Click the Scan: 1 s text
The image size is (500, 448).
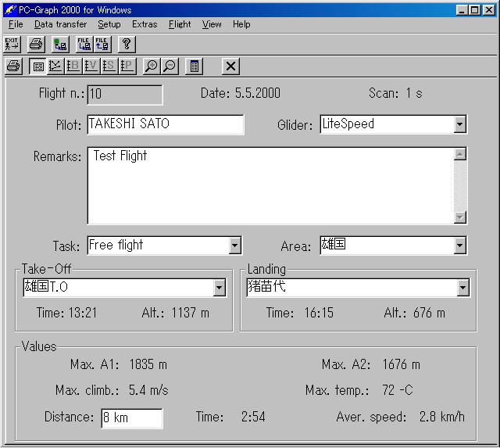coord(395,93)
